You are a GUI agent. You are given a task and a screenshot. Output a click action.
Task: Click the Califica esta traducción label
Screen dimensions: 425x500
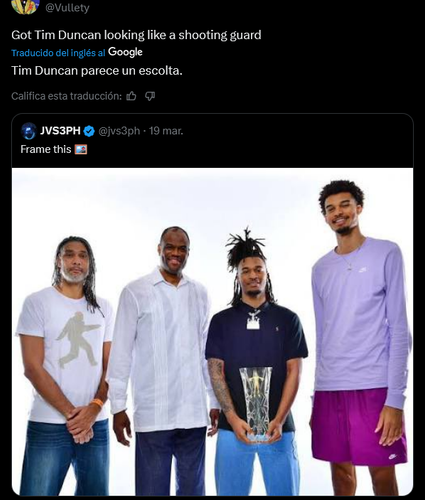pyautogui.click(x=67, y=96)
